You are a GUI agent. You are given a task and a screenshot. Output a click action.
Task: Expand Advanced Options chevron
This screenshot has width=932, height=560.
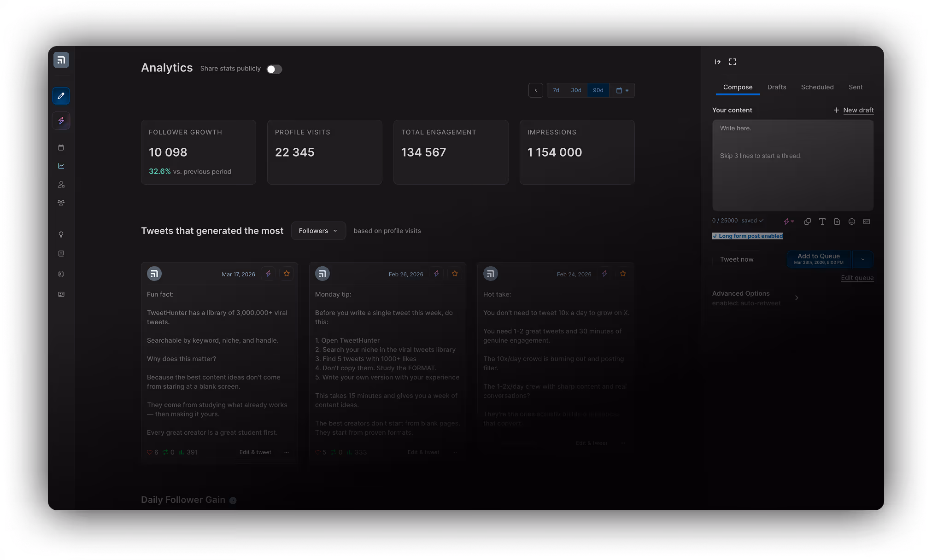(797, 298)
